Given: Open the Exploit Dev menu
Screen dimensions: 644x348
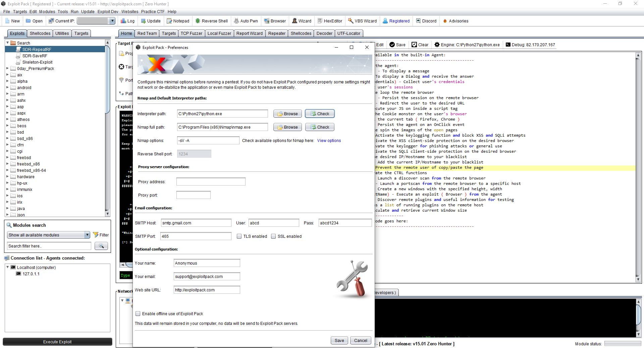Looking at the screenshot, I should (108, 11).
